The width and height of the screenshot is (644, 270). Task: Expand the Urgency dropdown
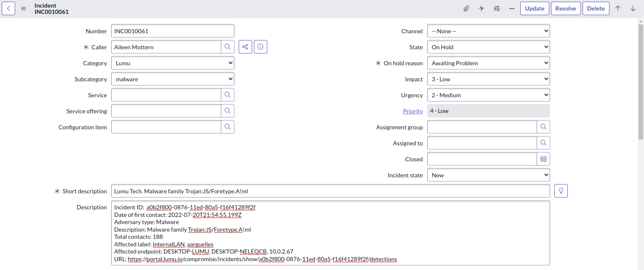488,95
